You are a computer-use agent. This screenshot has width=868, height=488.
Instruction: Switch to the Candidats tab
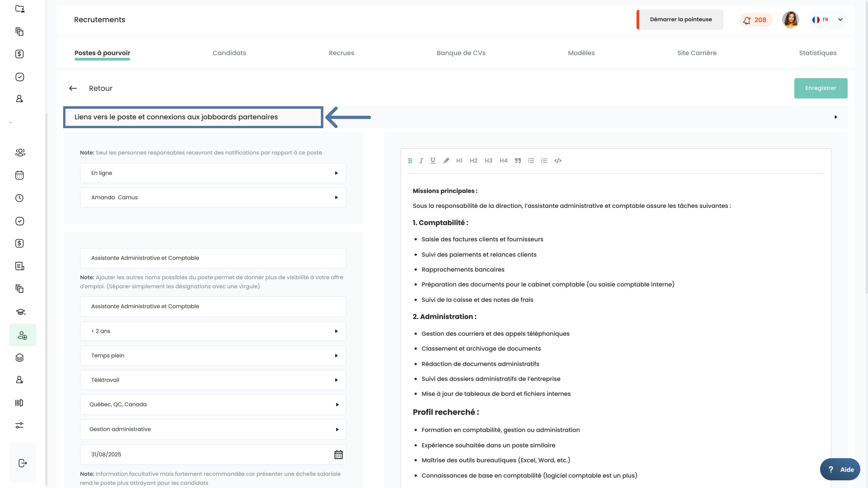[x=229, y=53]
